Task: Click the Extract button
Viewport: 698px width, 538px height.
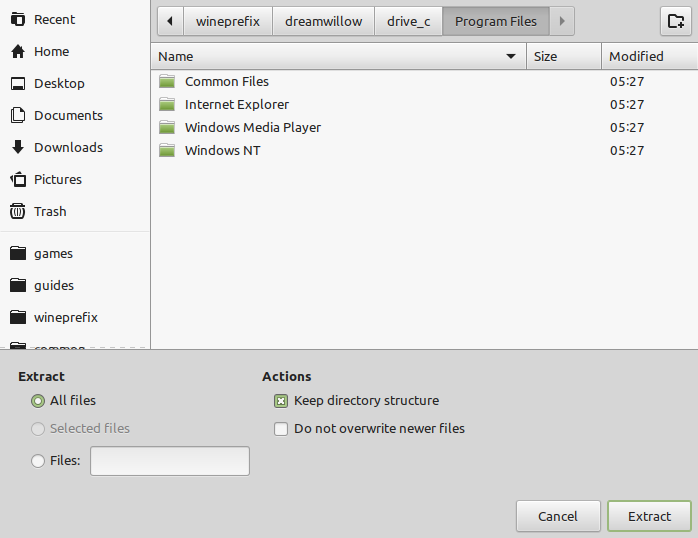Action: point(649,516)
